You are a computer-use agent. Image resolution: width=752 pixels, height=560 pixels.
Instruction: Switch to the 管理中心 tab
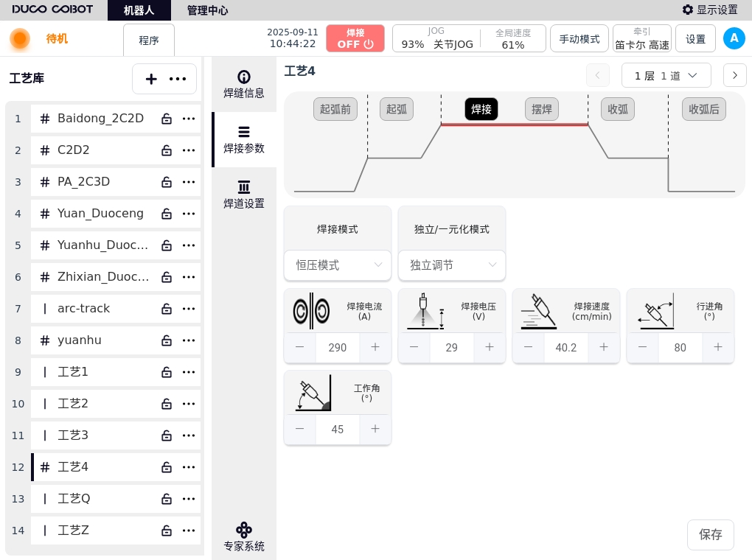[207, 10]
